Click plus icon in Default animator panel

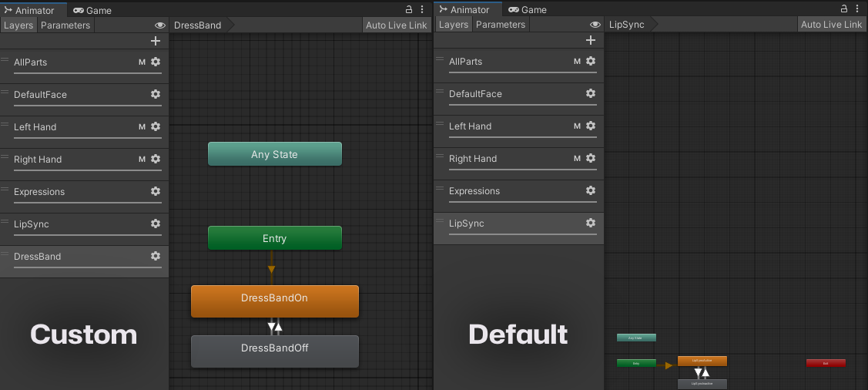(x=591, y=40)
